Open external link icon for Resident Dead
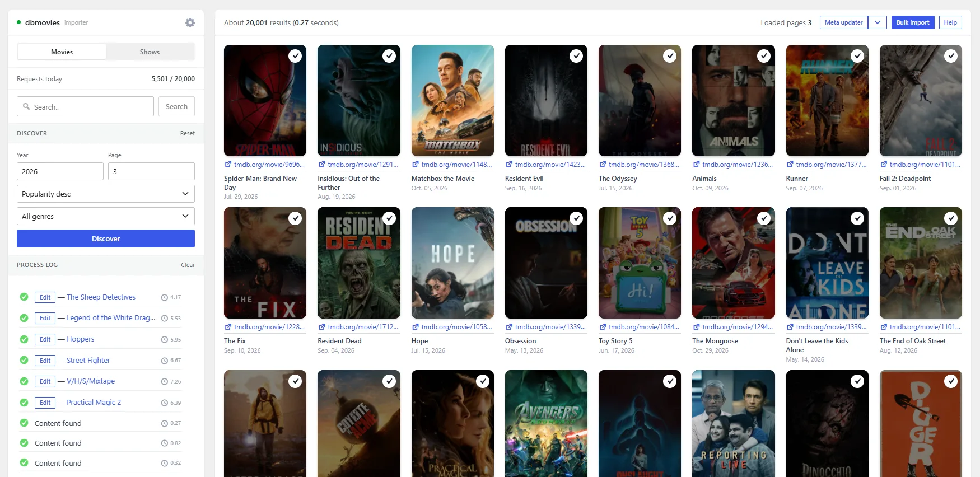 (x=322, y=327)
